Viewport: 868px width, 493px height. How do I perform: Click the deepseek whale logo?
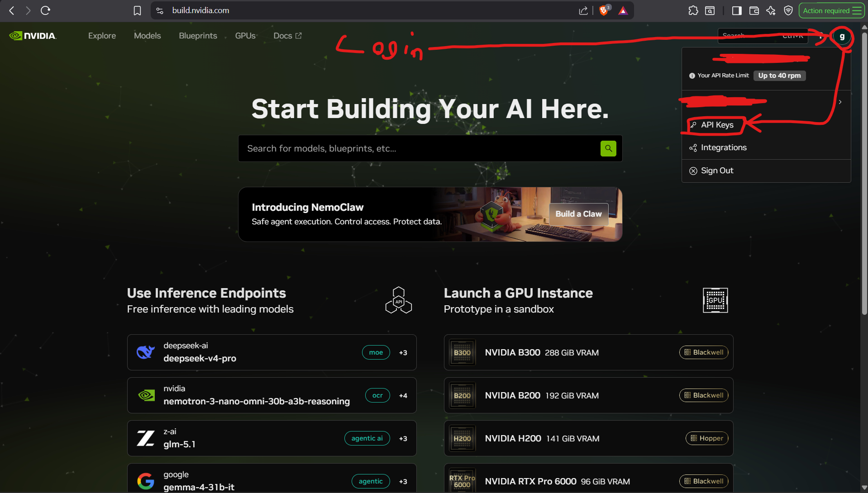coord(146,352)
